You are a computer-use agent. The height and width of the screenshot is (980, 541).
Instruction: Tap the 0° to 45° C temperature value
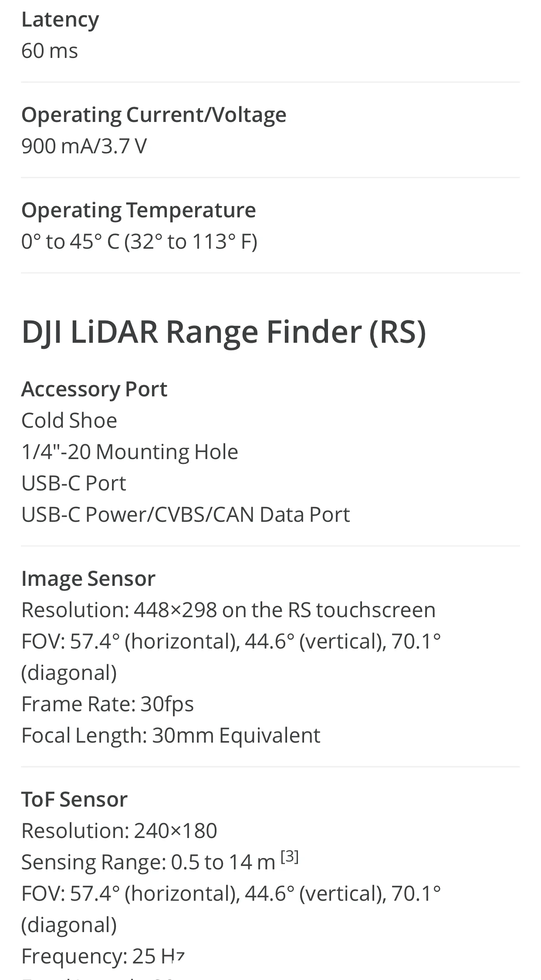tap(139, 242)
